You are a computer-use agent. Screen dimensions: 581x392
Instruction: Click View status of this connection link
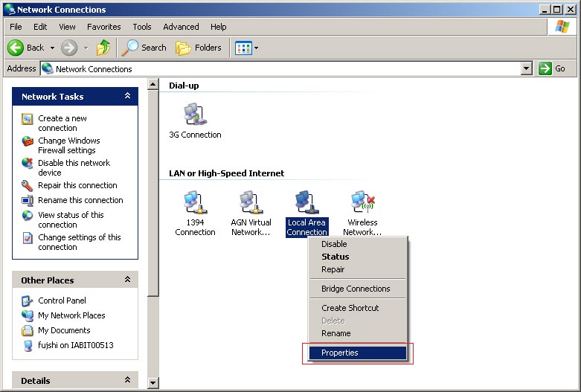71,219
